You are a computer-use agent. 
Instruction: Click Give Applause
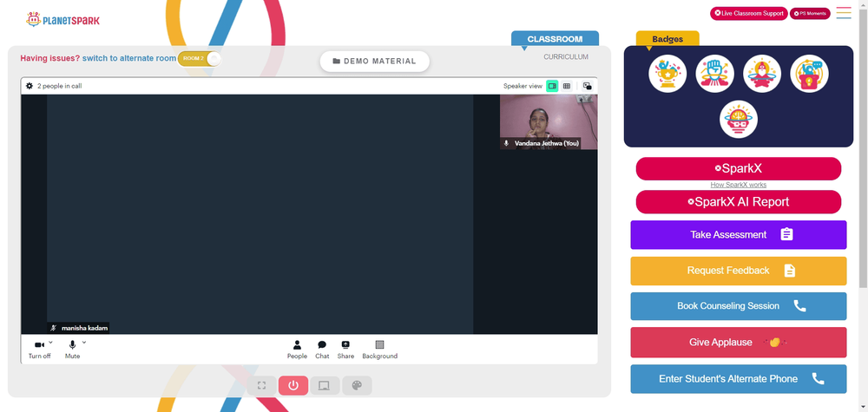739,343
